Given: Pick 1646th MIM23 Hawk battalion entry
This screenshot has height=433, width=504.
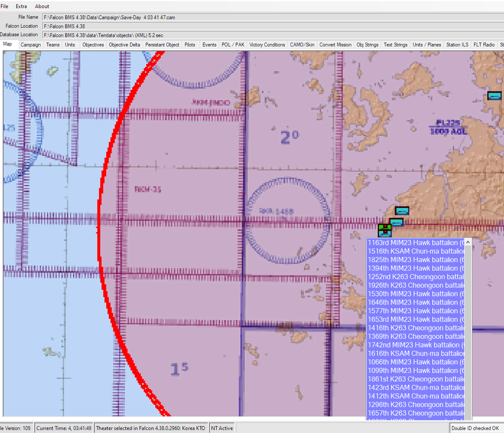Looking at the screenshot, I should pyautogui.click(x=416, y=302).
